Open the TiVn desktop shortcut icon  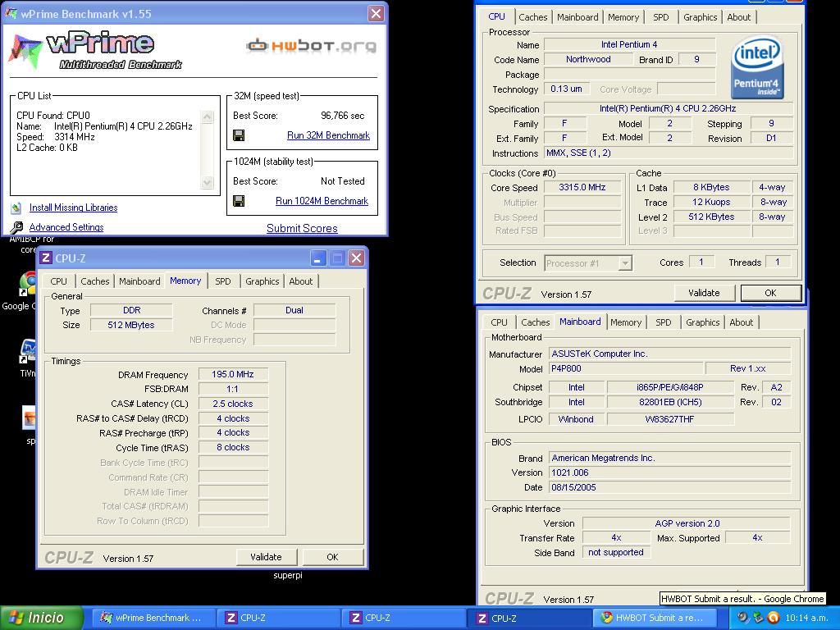pos(28,351)
